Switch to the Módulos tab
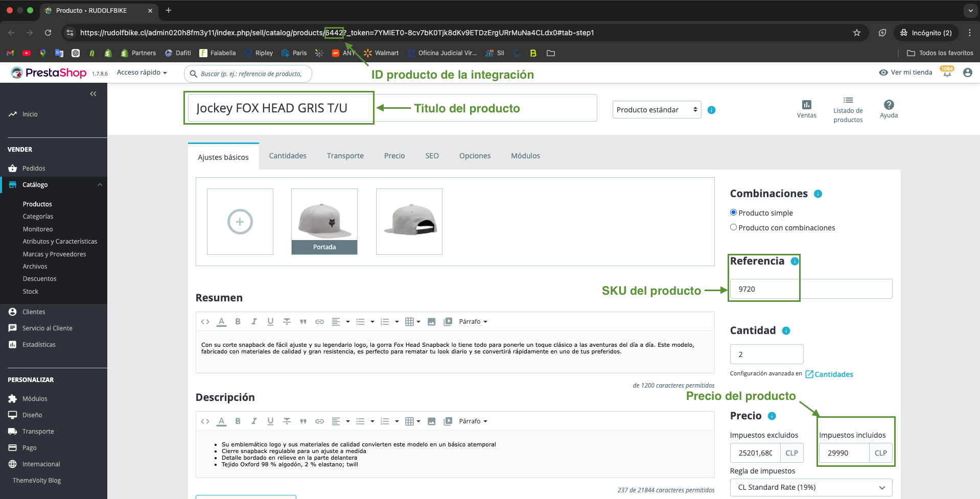 (525, 156)
